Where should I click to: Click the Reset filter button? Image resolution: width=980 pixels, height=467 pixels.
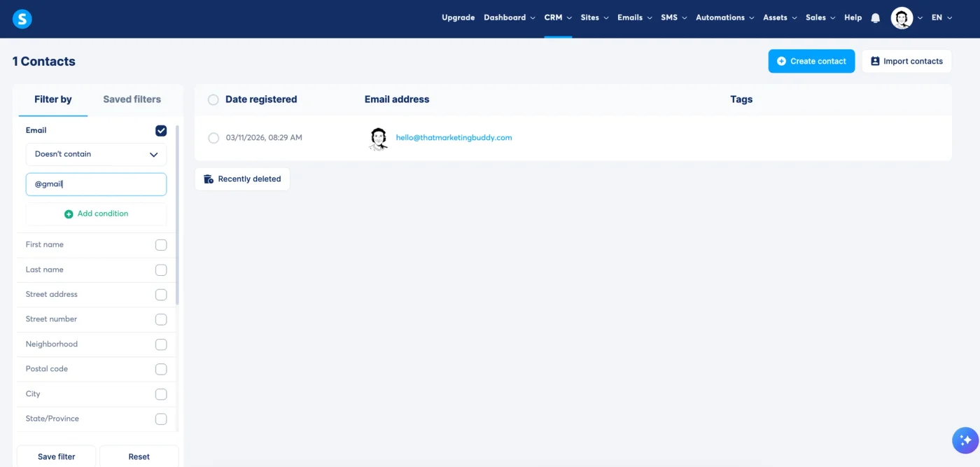point(139,456)
